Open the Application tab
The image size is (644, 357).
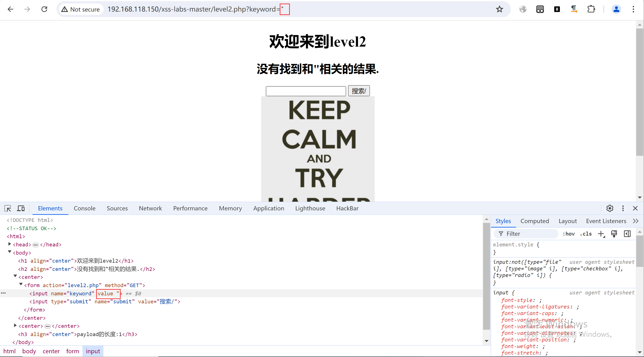pyautogui.click(x=268, y=208)
